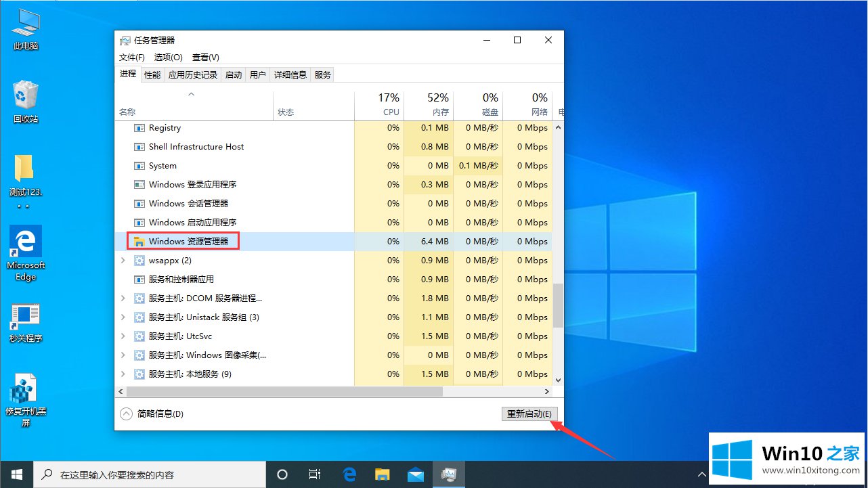The height and width of the screenshot is (488, 868).
Task: Select 秒关程序 desktop shortcut
Action: [26, 323]
